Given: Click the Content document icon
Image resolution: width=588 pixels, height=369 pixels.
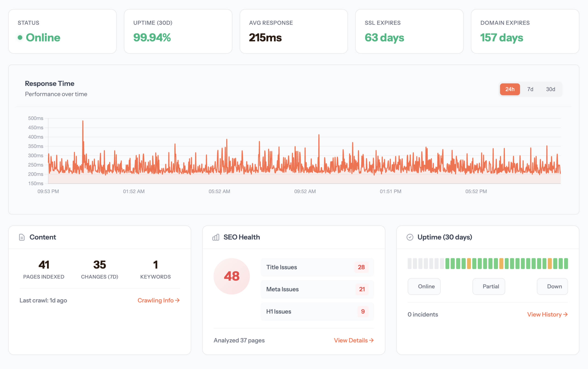Looking at the screenshot, I should click(22, 237).
